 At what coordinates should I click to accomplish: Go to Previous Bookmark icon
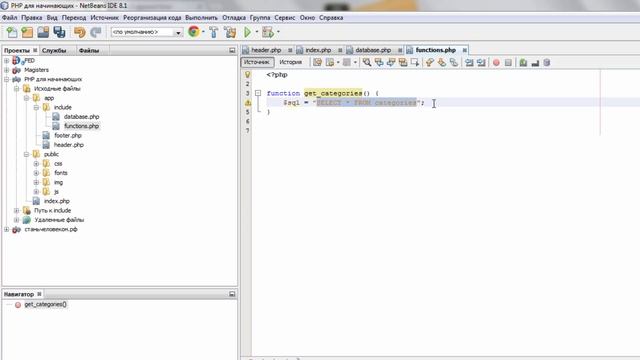click(430, 62)
